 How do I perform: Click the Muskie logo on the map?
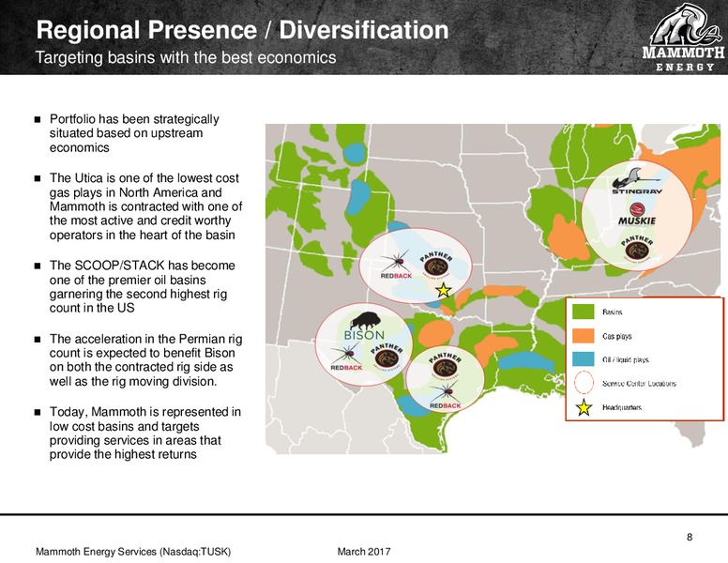pos(637,214)
